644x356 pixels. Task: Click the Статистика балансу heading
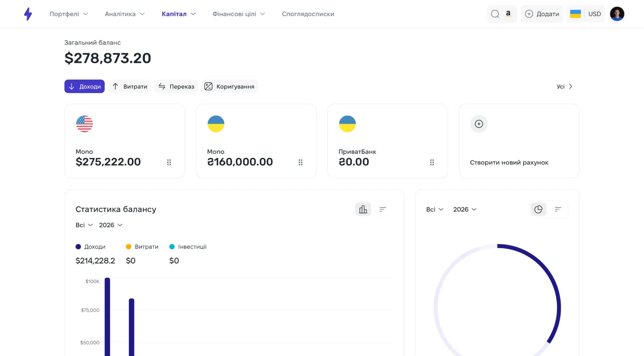(116, 209)
